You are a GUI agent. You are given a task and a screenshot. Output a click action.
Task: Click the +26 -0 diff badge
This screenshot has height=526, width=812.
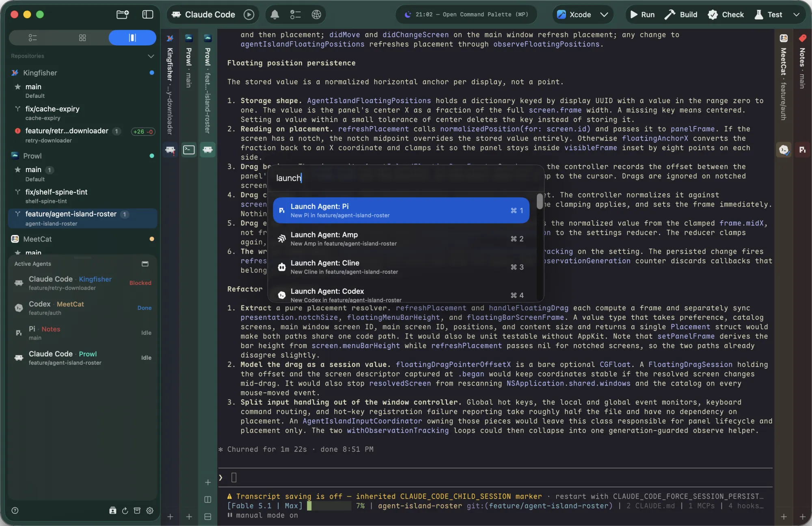click(143, 131)
